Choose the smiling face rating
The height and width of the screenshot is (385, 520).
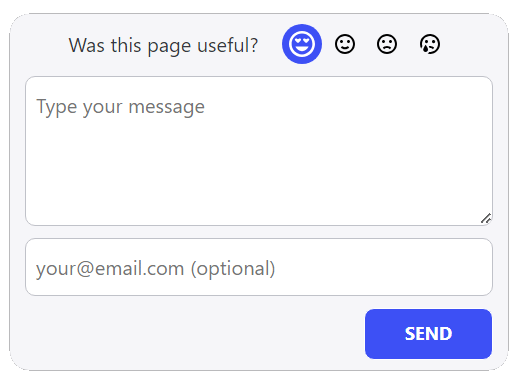click(345, 44)
